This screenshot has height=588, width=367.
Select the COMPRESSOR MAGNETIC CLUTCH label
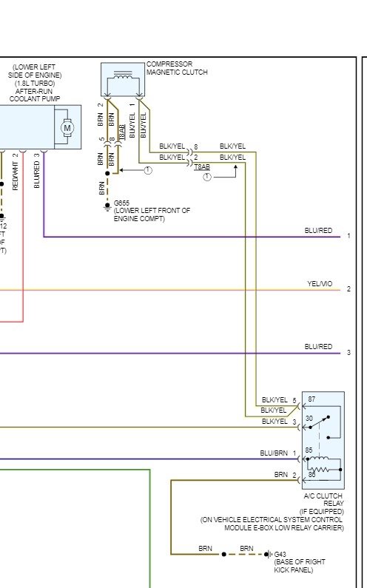click(177, 68)
